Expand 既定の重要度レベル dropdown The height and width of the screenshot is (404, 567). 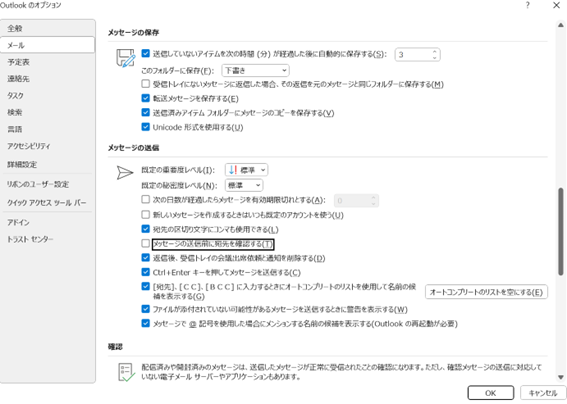click(x=246, y=170)
